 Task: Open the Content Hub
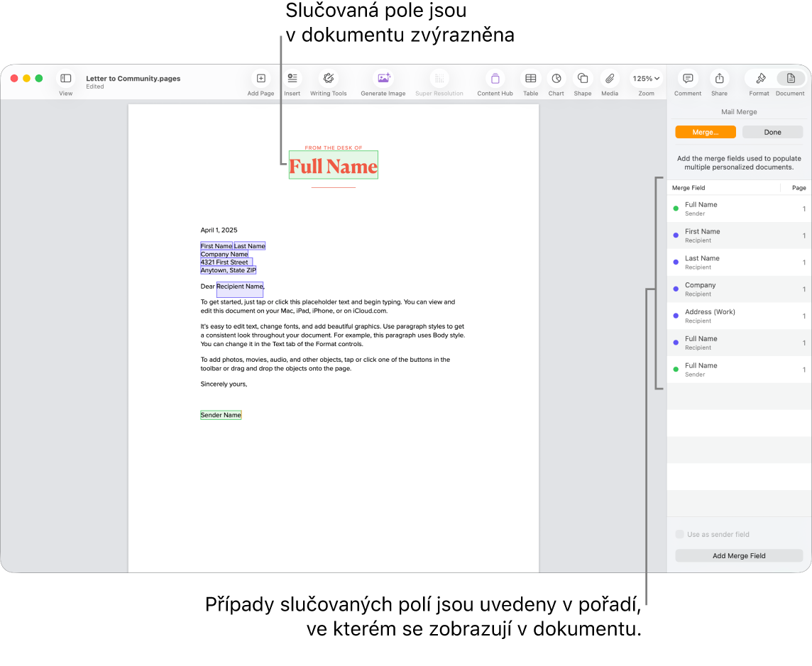[494, 79]
